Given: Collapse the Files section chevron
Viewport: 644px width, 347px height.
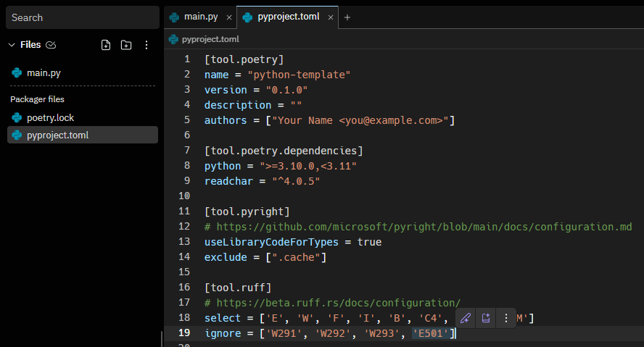Looking at the screenshot, I should (12, 45).
